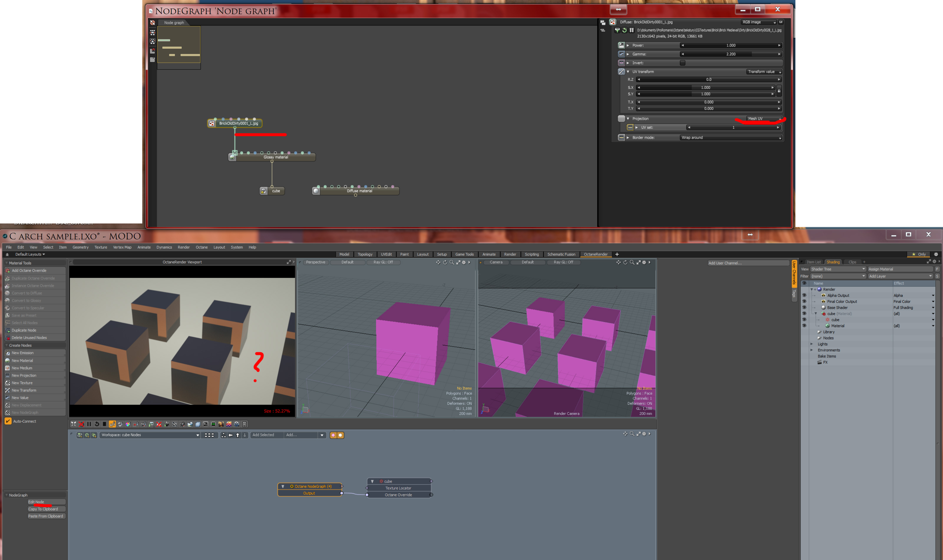
Task: Switch to the UVEdit layout tab
Action: point(386,254)
